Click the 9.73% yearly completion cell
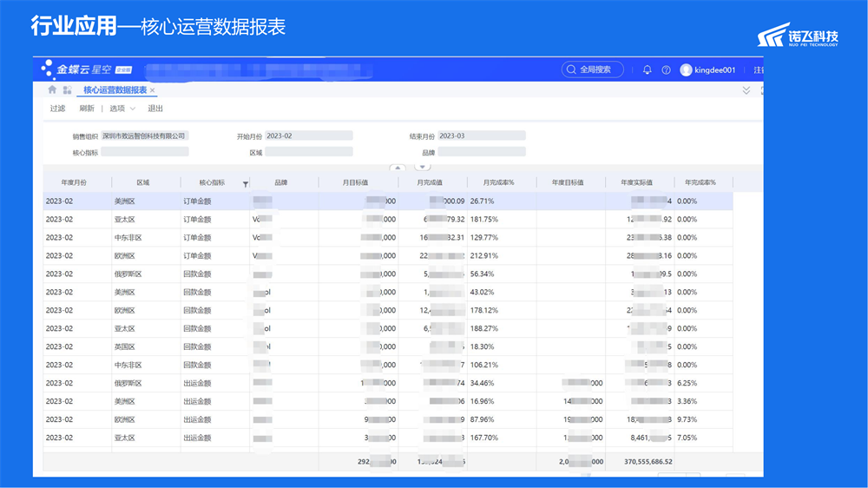 [703, 419]
